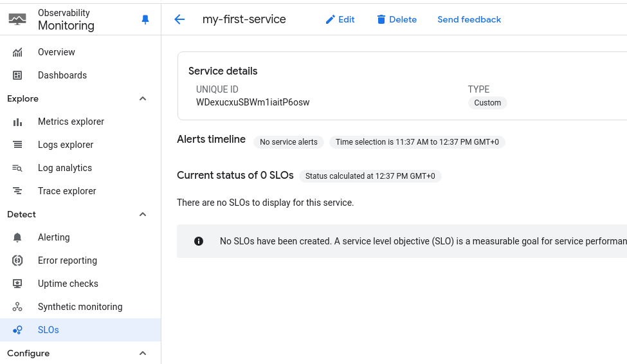
Task: Click the Status calculated at 12:37 PM chip
Action: coord(370,176)
